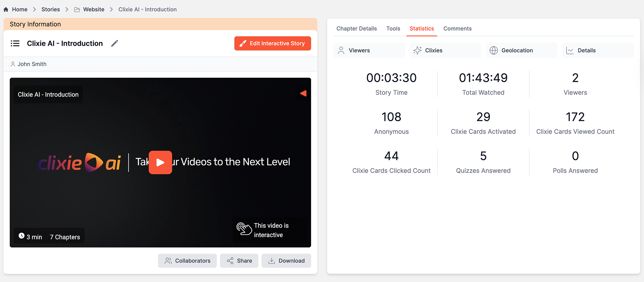Switch to the Tools tab
This screenshot has height=282, width=644.
pyautogui.click(x=393, y=29)
